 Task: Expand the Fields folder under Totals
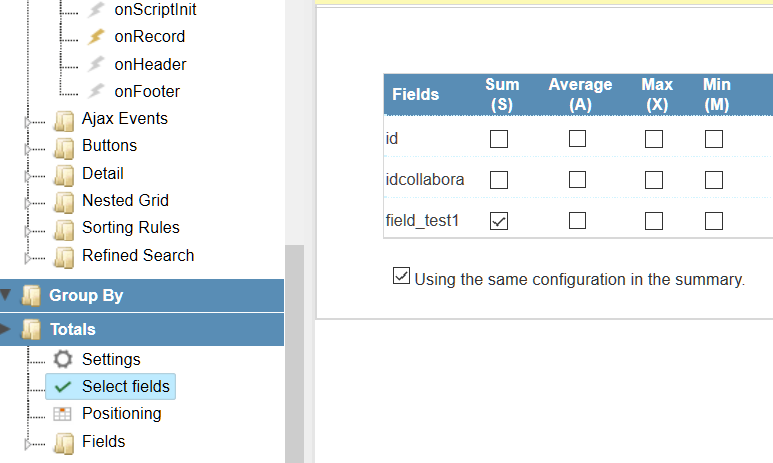pyautogui.click(x=30, y=442)
